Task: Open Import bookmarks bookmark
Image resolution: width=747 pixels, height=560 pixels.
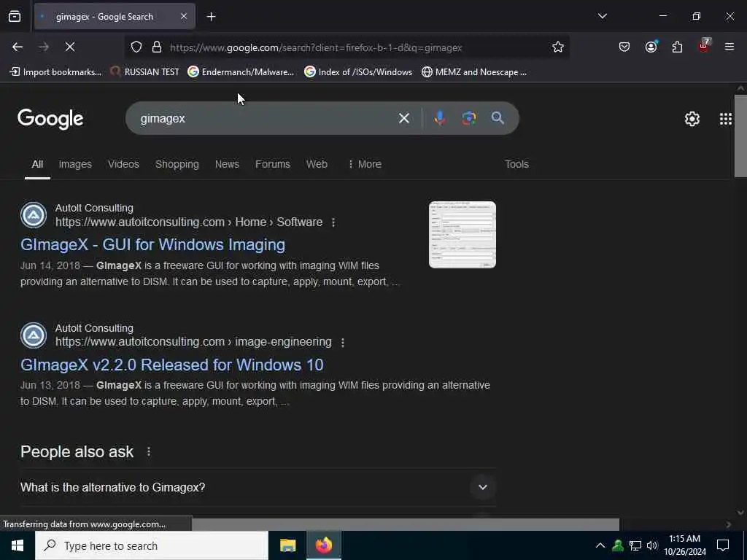Action: coord(55,72)
